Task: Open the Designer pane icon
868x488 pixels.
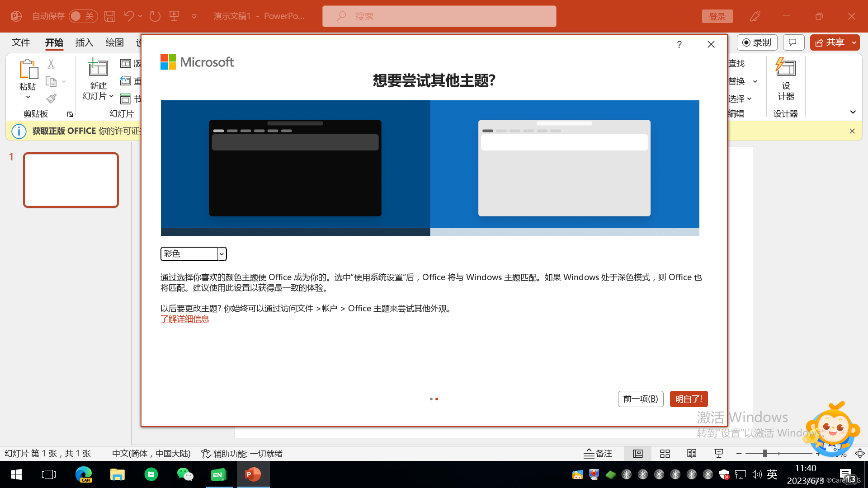Action: point(786,68)
